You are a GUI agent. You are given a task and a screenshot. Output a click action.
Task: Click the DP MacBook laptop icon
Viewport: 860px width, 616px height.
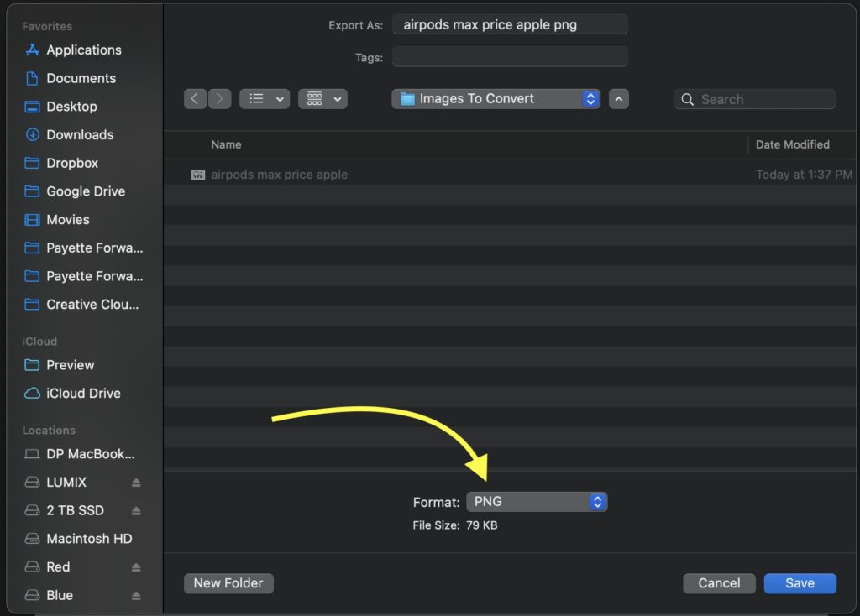[x=33, y=454]
